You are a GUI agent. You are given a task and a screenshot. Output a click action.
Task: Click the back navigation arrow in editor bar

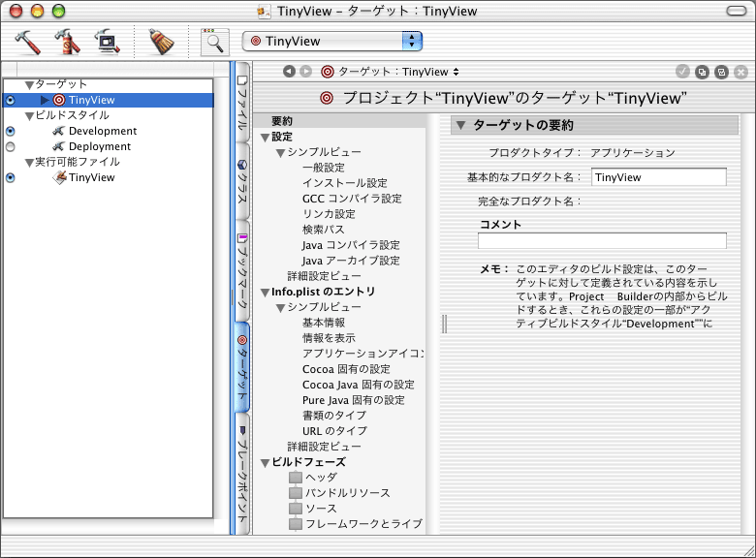289,72
